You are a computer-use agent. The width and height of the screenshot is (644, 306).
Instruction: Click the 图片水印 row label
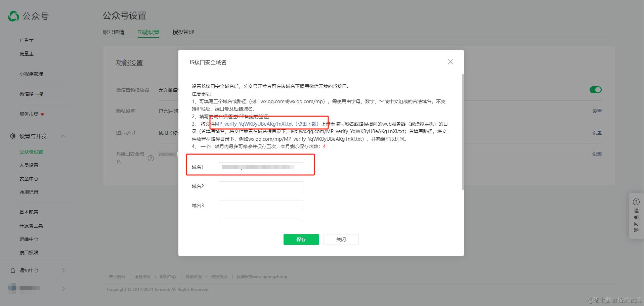126,133
